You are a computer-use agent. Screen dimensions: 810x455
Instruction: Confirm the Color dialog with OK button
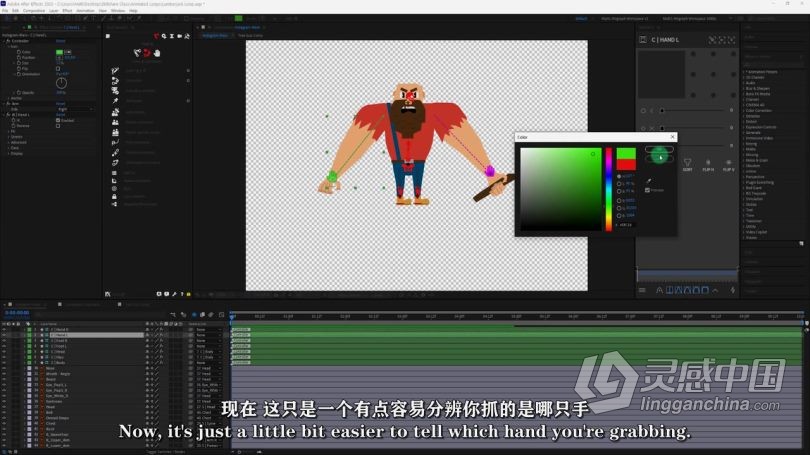[659, 149]
